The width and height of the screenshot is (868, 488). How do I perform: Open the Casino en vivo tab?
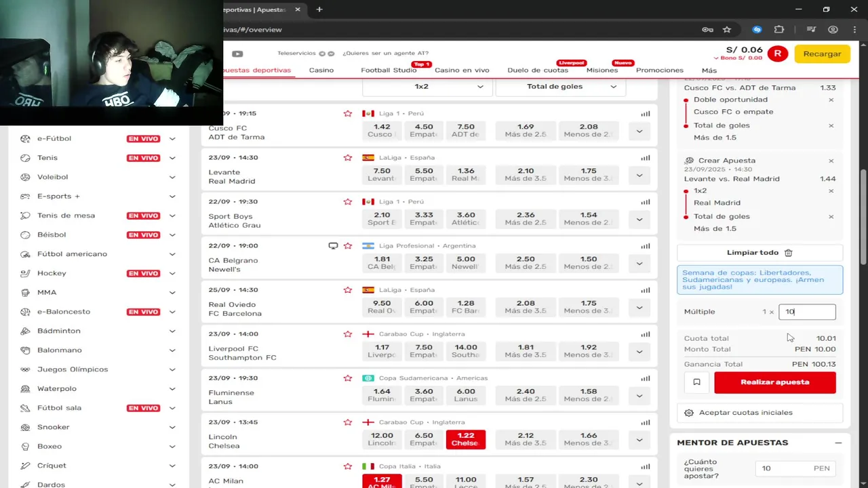pyautogui.click(x=462, y=70)
